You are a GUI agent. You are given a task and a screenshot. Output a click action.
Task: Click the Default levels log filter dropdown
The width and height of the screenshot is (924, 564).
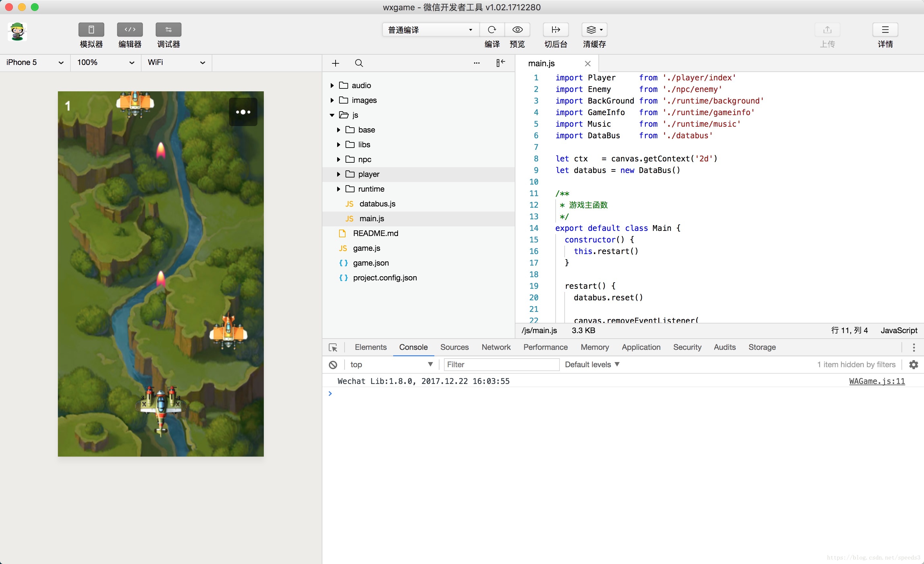point(593,364)
